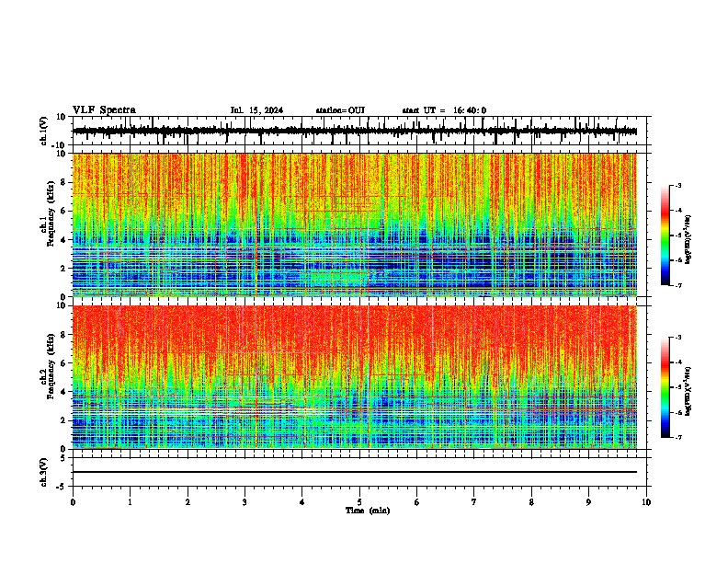The image size is (728, 563).
Task: Click the "-3" tick on ch.2 colorbar
Action: (677, 338)
